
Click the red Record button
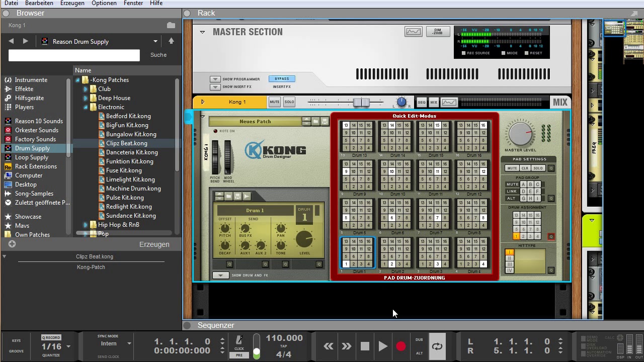tap(401, 346)
